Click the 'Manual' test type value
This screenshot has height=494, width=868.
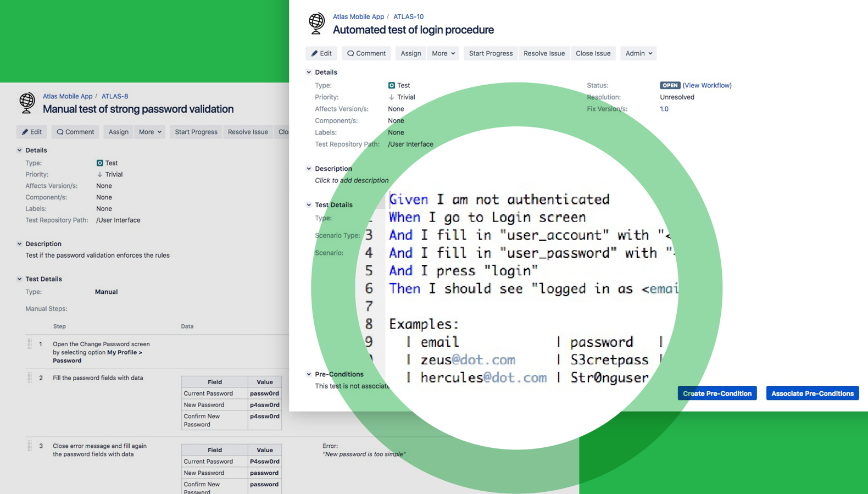[x=106, y=292]
